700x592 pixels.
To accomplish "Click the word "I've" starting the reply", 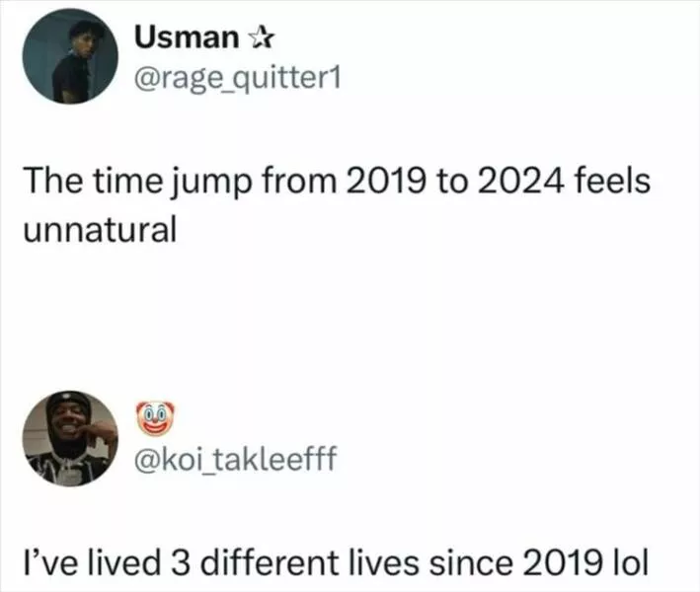I will (x=51, y=565).
